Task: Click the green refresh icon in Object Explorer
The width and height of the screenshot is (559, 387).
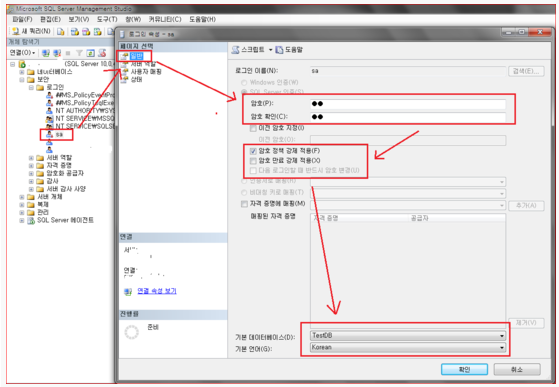Action: [x=91, y=53]
